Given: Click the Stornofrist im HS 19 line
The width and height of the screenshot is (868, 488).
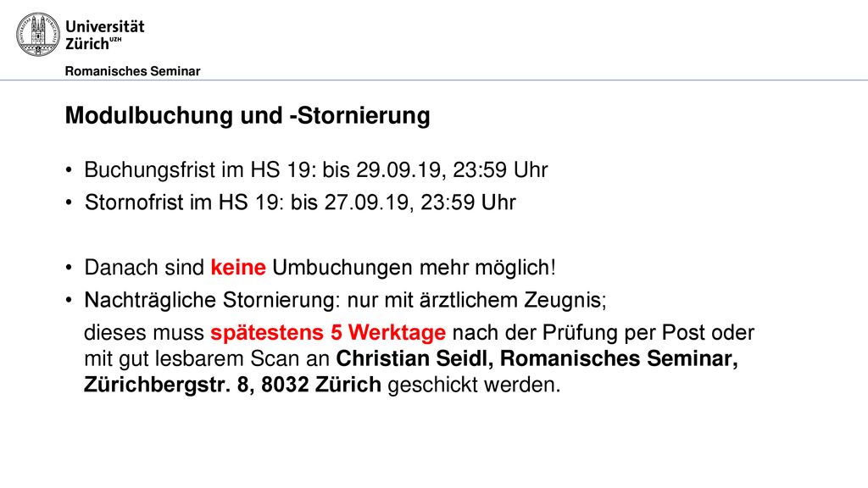Looking at the screenshot, I should [300, 202].
